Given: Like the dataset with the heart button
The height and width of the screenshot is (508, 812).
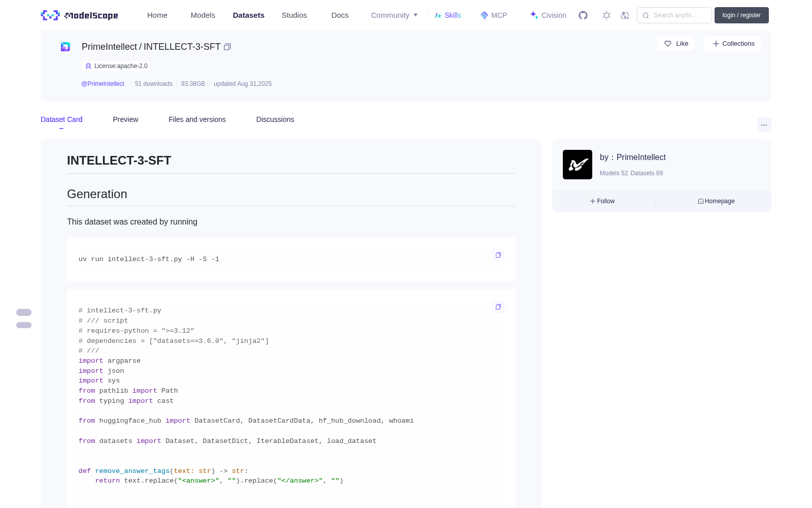Looking at the screenshot, I should tap(675, 44).
